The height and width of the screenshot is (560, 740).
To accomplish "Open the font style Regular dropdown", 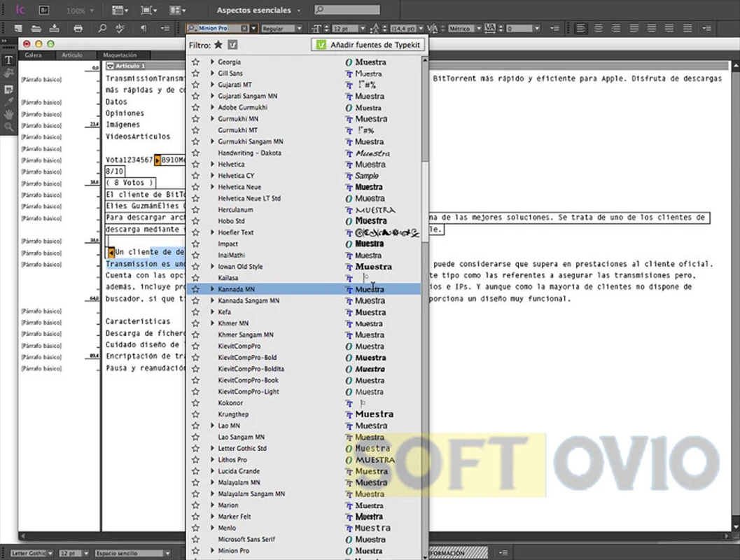I will pyautogui.click(x=282, y=29).
